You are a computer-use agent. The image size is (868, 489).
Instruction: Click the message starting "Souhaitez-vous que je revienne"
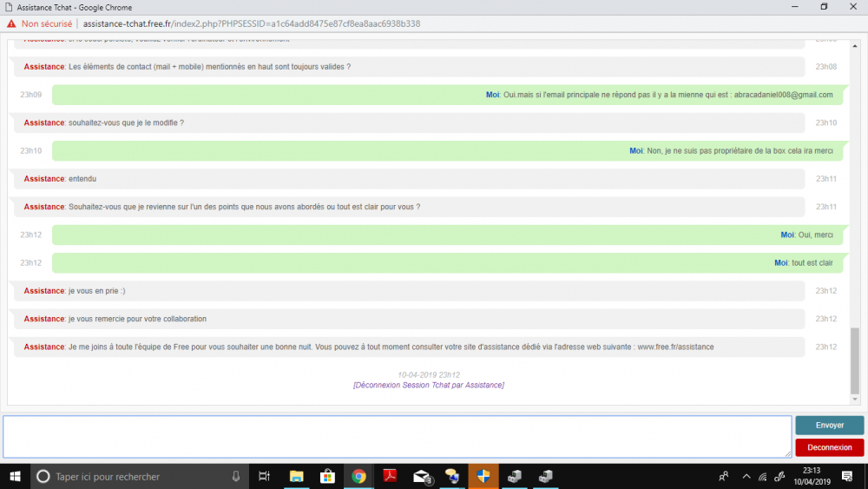coord(409,207)
